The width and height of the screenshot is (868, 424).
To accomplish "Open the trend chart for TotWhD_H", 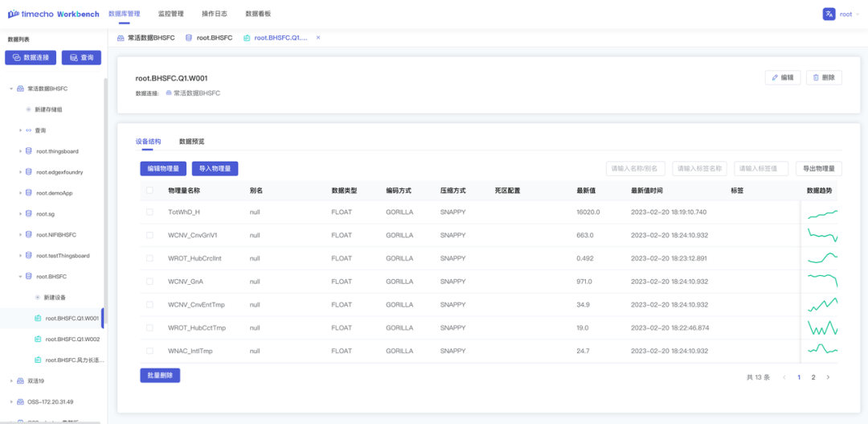I will 823,213.
